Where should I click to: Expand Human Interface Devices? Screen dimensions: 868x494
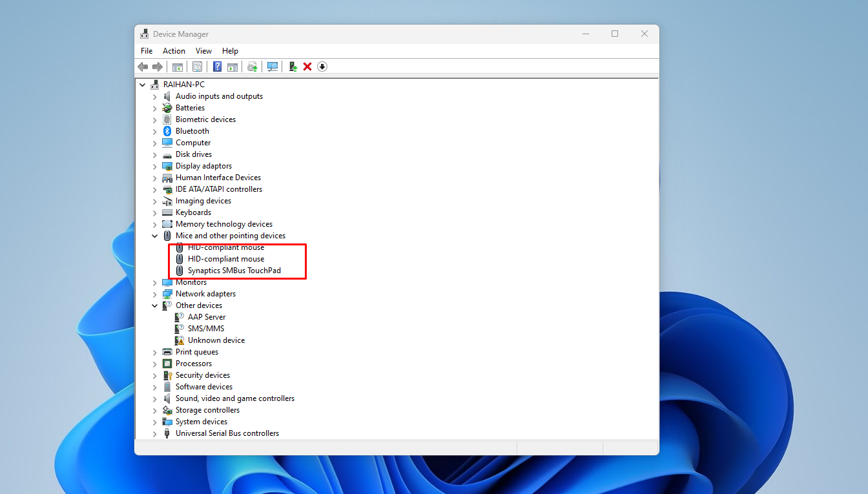(x=155, y=178)
